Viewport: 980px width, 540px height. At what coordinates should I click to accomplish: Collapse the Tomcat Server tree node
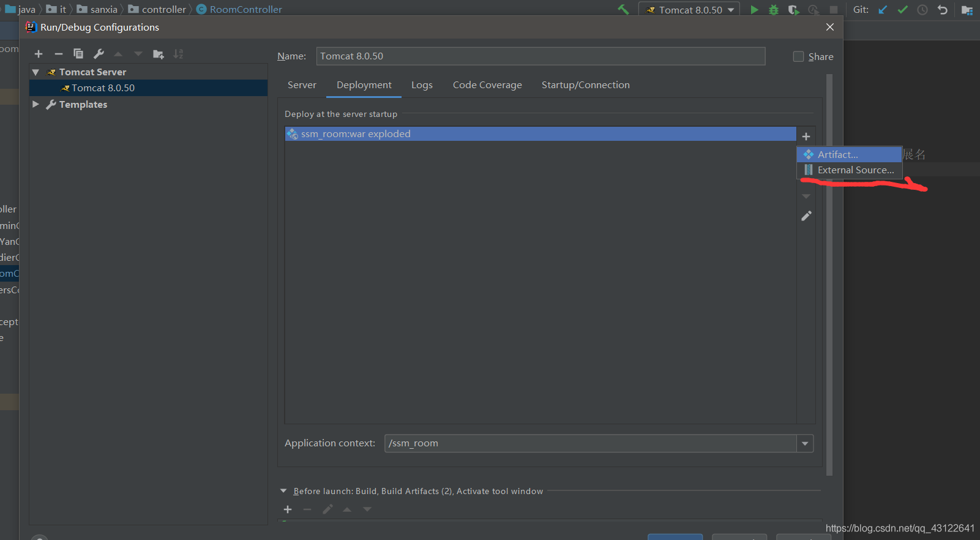tap(36, 72)
